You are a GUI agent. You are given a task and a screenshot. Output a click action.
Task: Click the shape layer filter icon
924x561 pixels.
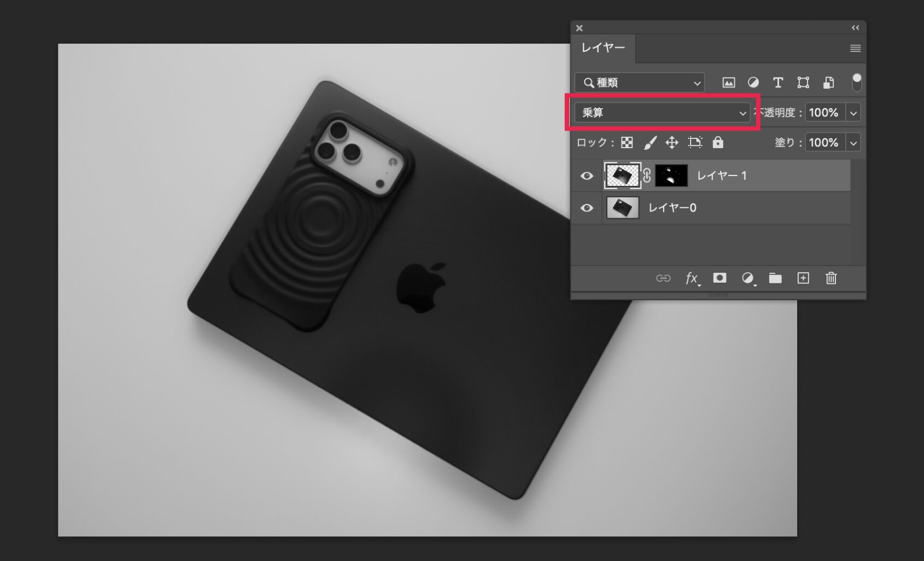[803, 83]
